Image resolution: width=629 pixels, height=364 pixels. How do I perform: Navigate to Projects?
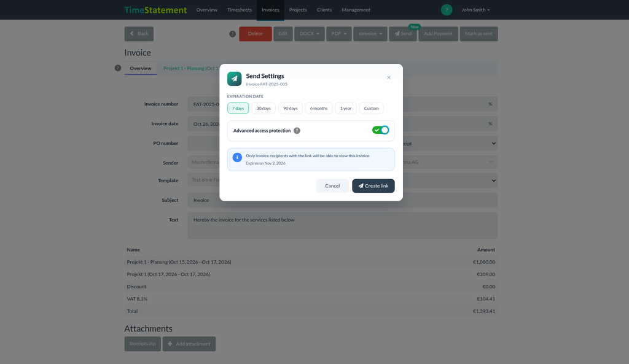(298, 10)
